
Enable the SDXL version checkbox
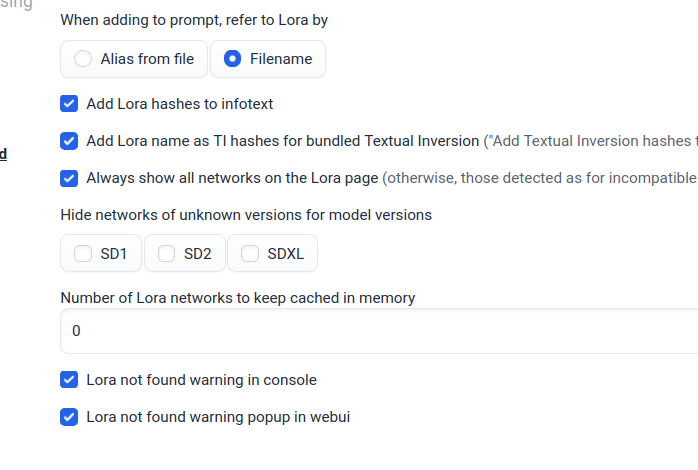click(250, 254)
